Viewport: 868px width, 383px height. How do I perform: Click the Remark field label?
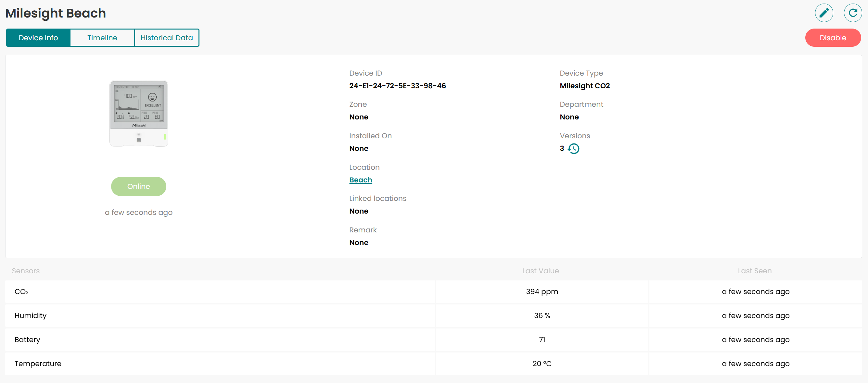coord(363,229)
